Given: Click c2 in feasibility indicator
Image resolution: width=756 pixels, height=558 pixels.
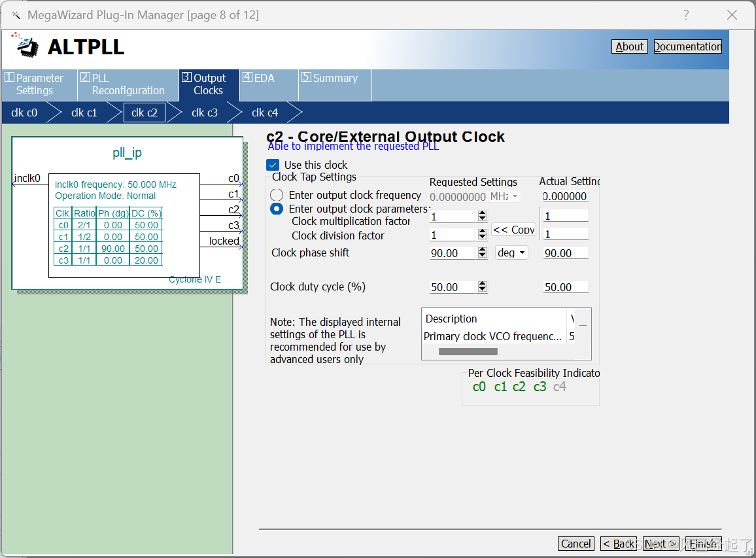Looking at the screenshot, I should 519,387.
